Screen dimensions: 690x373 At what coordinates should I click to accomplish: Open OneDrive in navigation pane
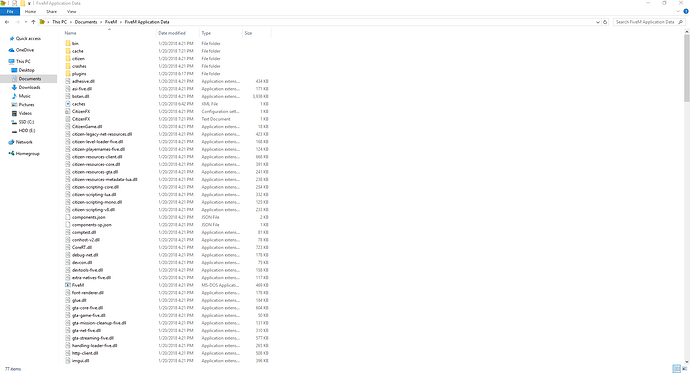tap(25, 50)
